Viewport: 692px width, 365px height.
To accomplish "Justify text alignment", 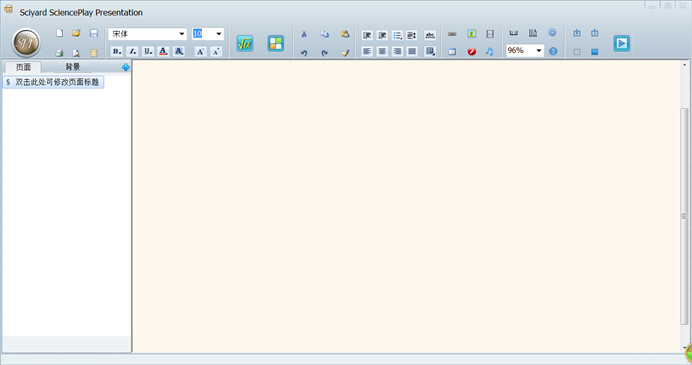I will pyautogui.click(x=412, y=52).
